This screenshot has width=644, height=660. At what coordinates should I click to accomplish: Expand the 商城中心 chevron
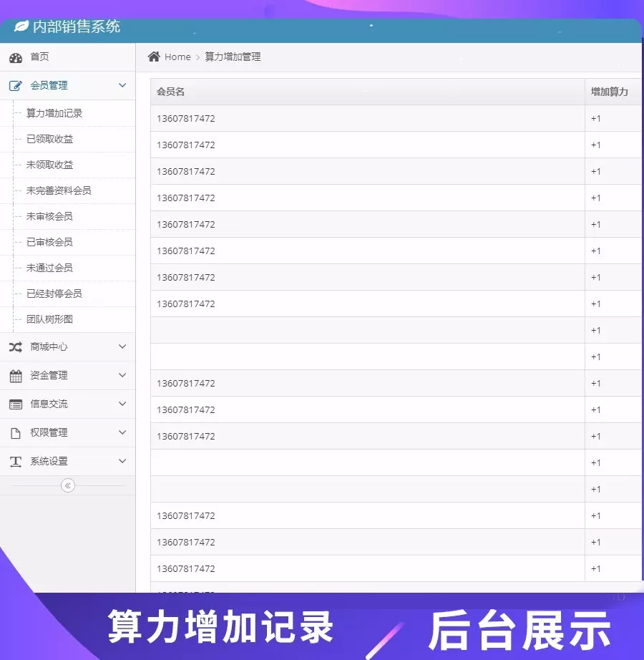click(x=122, y=346)
